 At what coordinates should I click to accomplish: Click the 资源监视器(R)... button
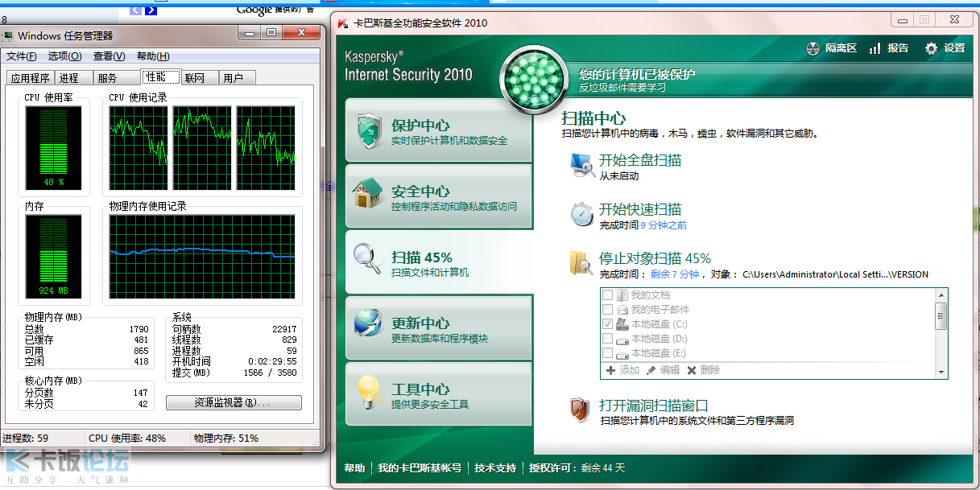click(x=234, y=402)
